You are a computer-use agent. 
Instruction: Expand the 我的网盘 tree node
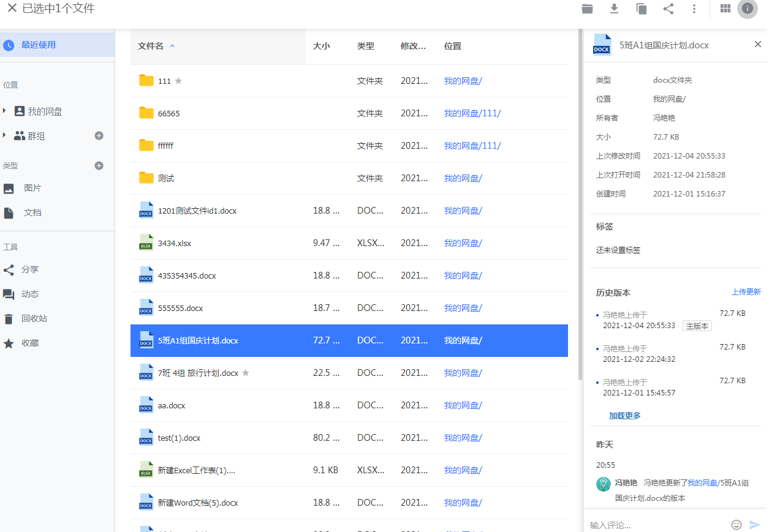click(x=5, y=111)
